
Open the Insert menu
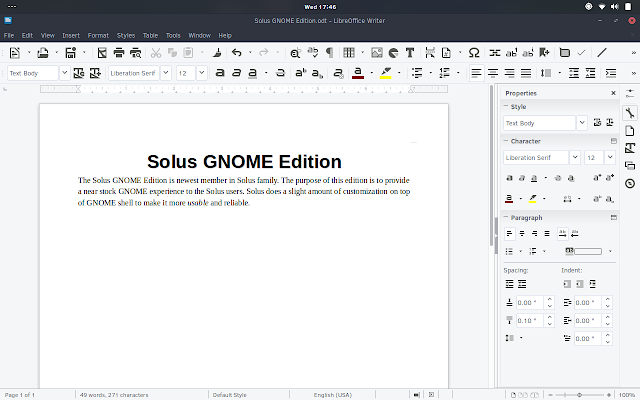tap(71, 36)
